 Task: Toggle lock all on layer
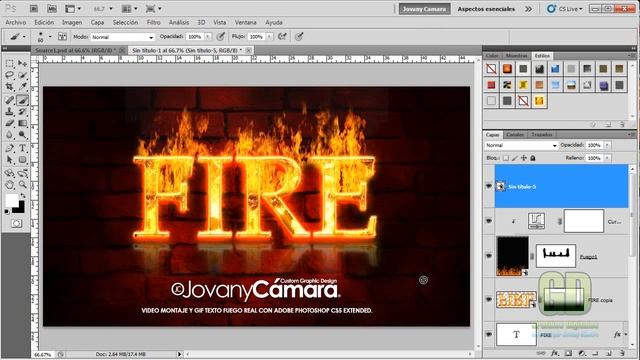pos(533,158)
